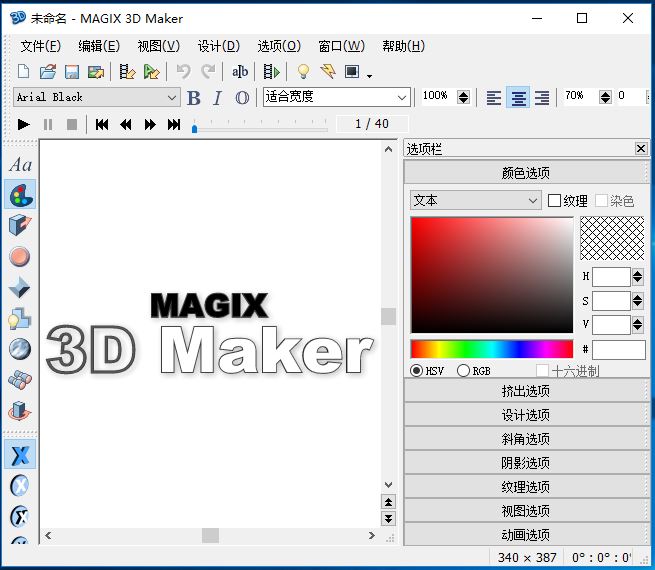Select the plain X text style
The height and width of the screenshot is (570, 655).
pyautogui.click(x=20, y=455)
